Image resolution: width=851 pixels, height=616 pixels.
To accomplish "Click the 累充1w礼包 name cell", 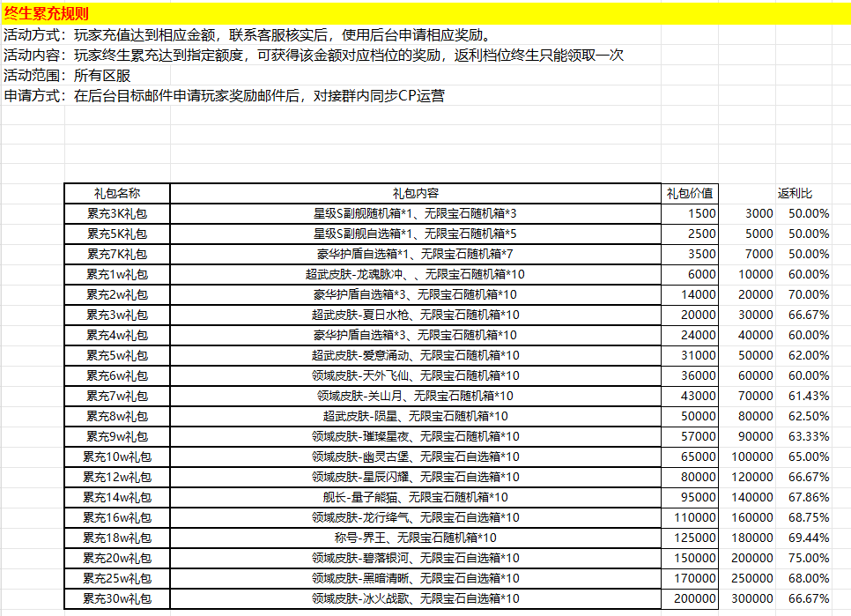I will [x=117, y=274].
